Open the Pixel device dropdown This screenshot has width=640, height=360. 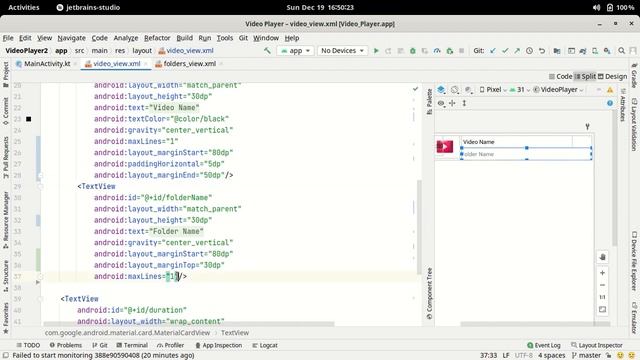click(x=493, y=90)
